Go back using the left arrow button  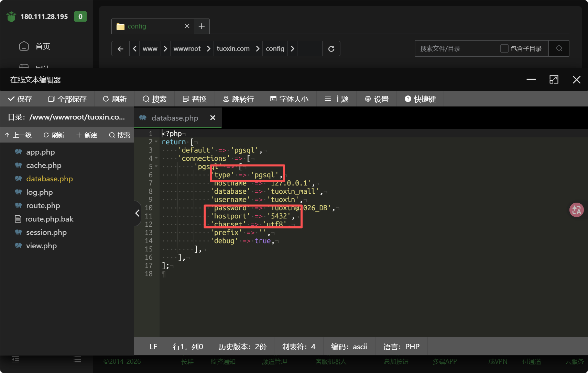[x=120, y=49]
